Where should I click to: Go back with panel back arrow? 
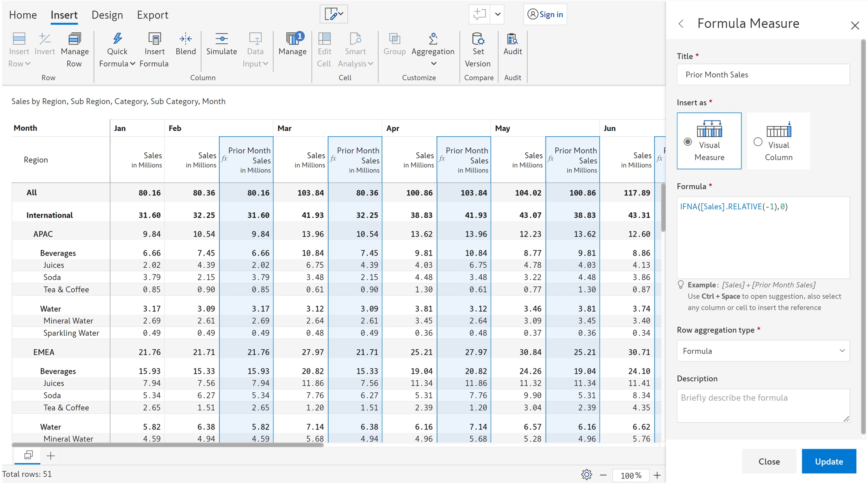pos(681,24)
